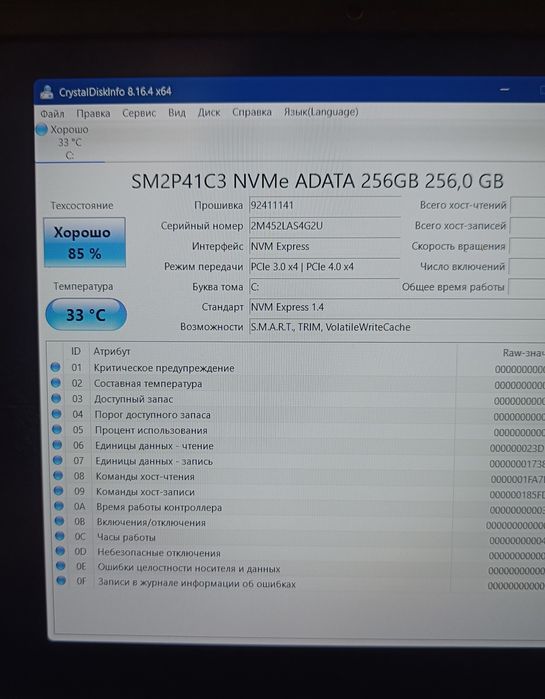Select attribute text Команды хост-чтения
Image resolution: width=545 pixels, height=699 pixels.
(x=145, y=477)
